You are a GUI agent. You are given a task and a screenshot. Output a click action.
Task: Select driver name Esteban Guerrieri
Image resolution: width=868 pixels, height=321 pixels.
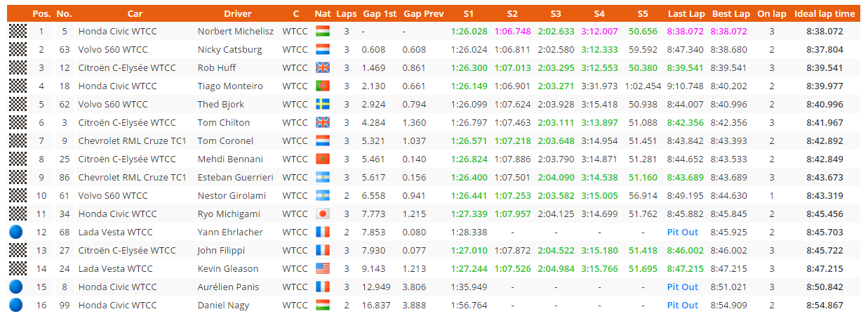[x=235, y=178]
